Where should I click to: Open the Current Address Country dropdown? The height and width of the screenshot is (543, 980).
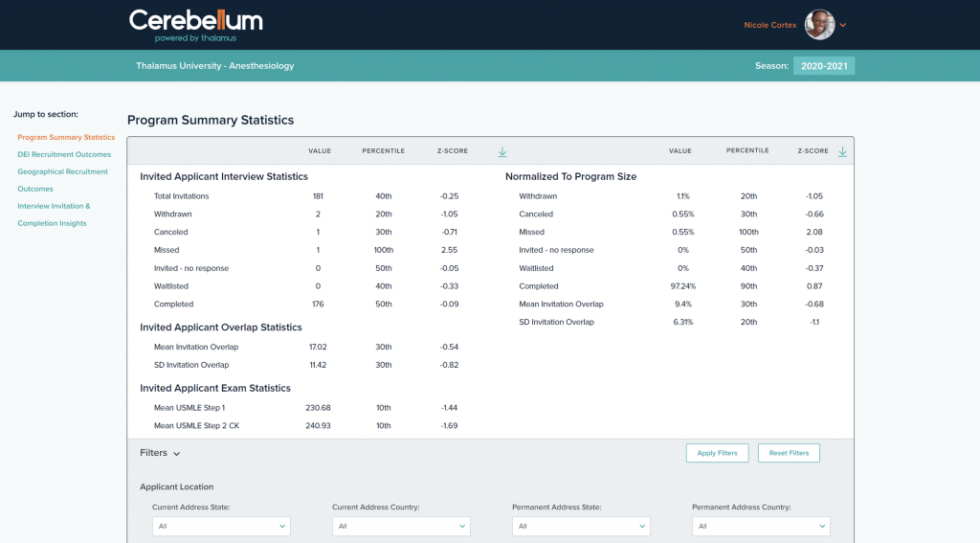click(x=401, y=526)
